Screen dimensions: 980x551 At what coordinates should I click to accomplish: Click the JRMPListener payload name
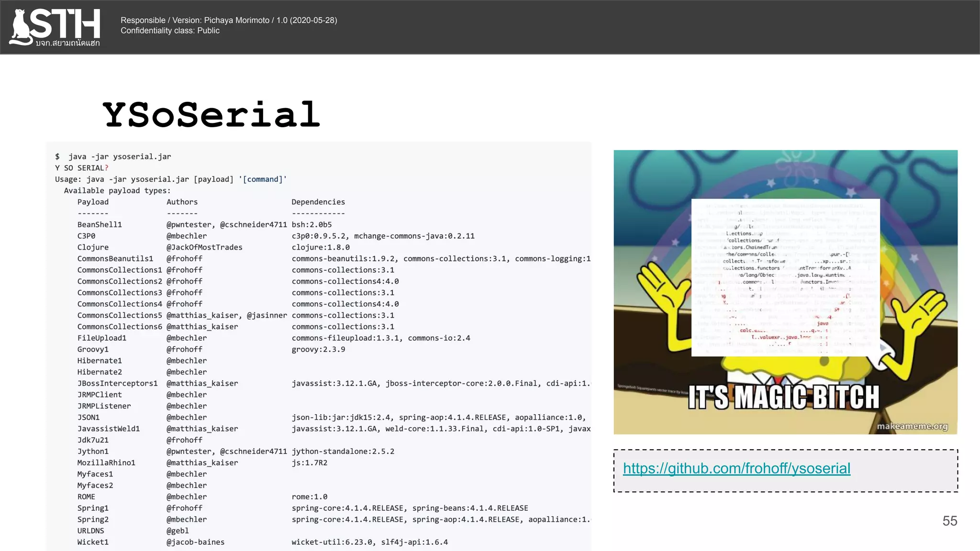tap(104, 406)
